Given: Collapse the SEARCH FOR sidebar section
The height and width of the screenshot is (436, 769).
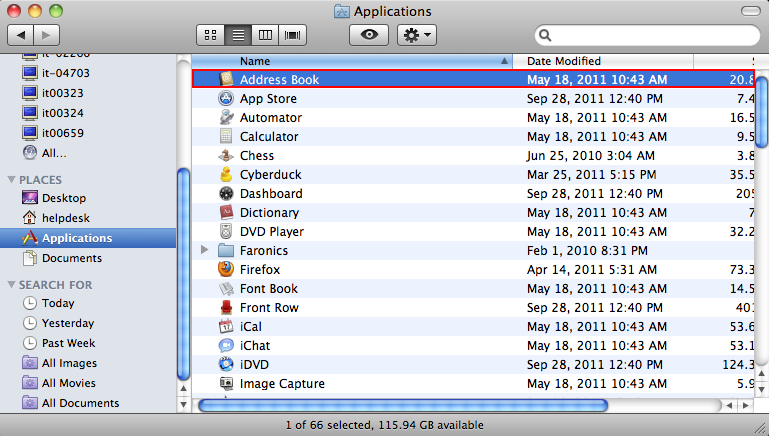Looking at the screenshot, I should (11, 284).
